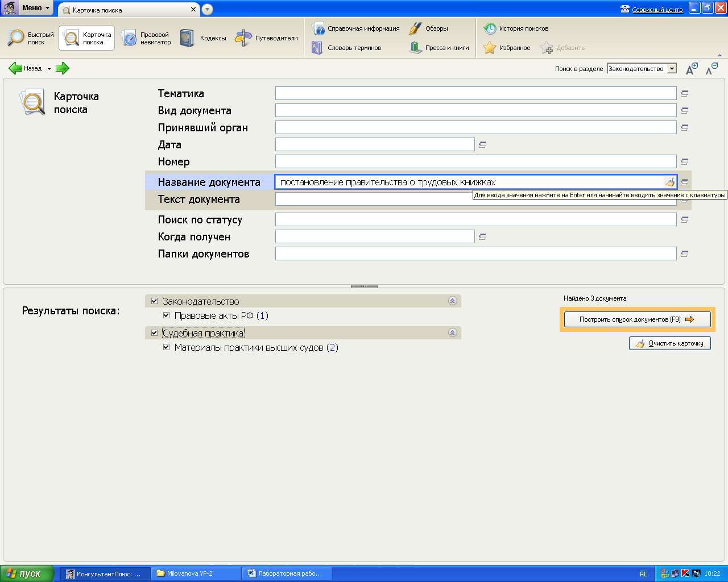Open value list for Принявший орган field

684,127
